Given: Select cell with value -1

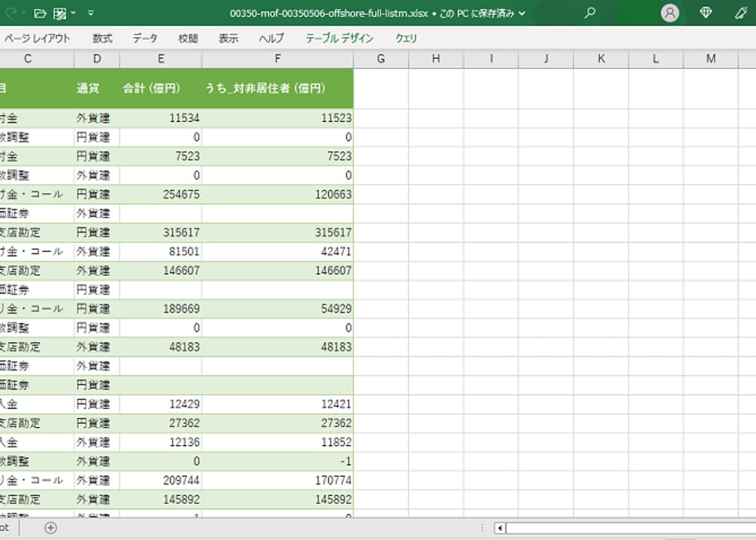Looking at the screenshot, I should pos(277,461).
